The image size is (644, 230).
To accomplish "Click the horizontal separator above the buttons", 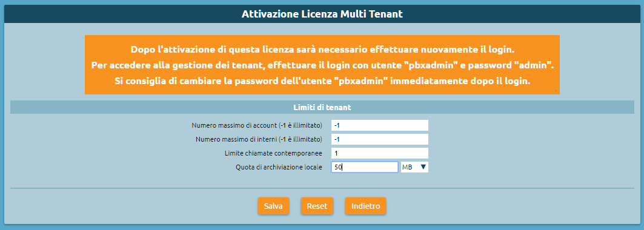I will [322, 188].
